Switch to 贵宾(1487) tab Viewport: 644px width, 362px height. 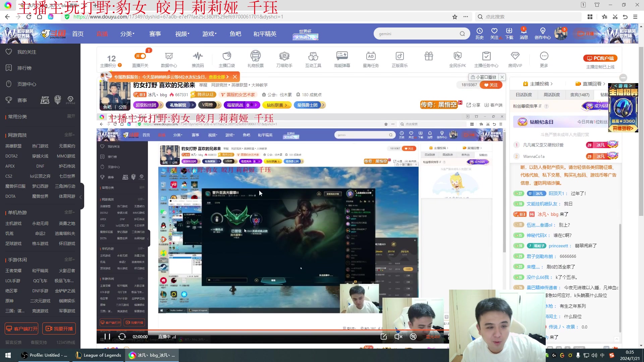tap(580, 95)
